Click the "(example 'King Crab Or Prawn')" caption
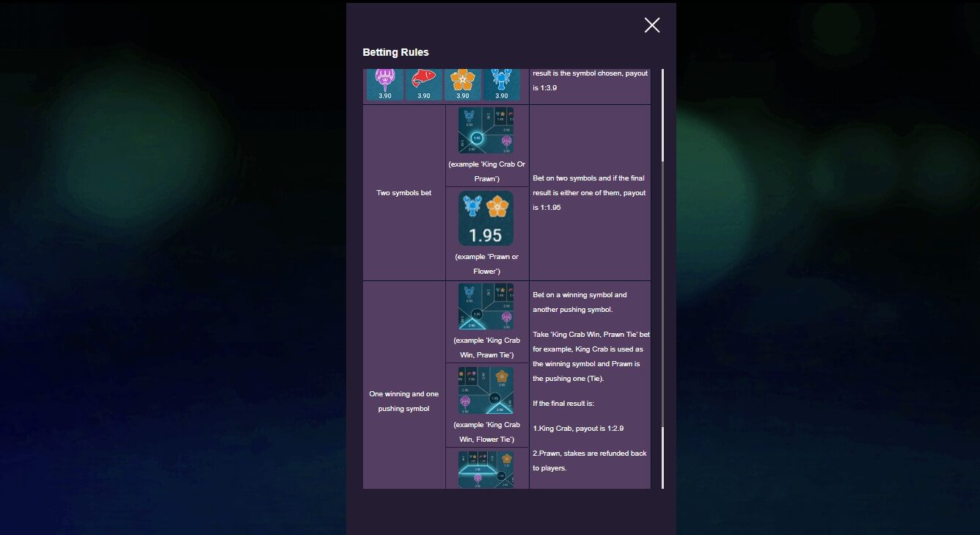Viewport: 980px width, 535px height. [487, 171]
